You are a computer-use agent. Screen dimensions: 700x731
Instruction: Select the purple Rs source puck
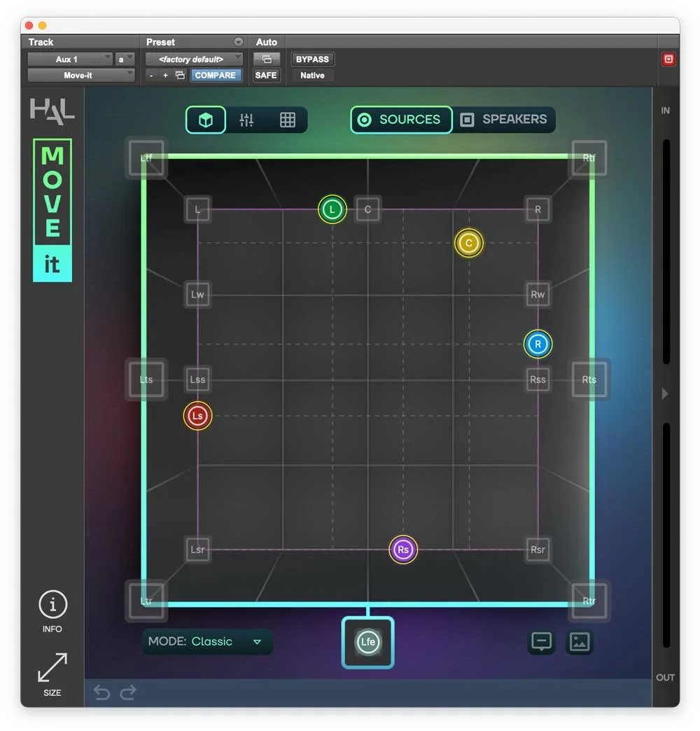click(x=403, y=550)
